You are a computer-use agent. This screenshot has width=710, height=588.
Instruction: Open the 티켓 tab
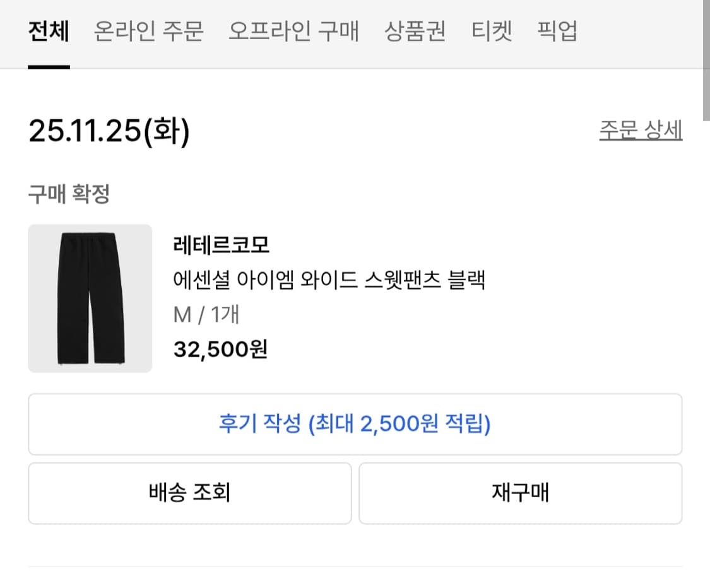click(493, 32)
